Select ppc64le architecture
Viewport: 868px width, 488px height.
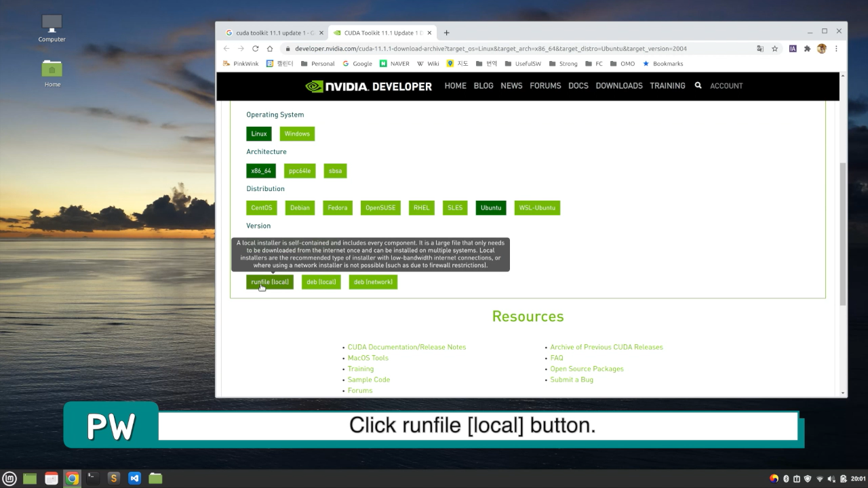point(300,171)
